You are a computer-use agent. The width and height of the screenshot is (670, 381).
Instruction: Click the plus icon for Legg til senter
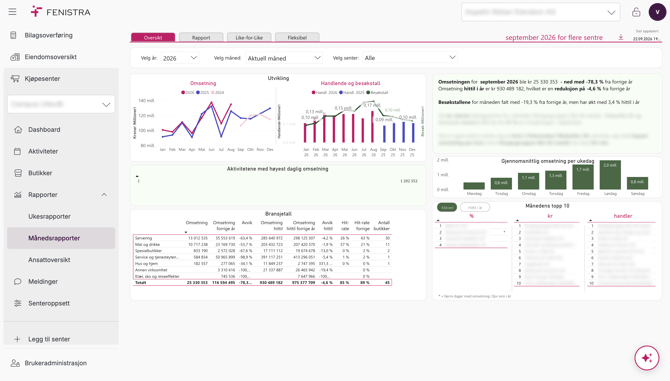[x=17, y=339]
